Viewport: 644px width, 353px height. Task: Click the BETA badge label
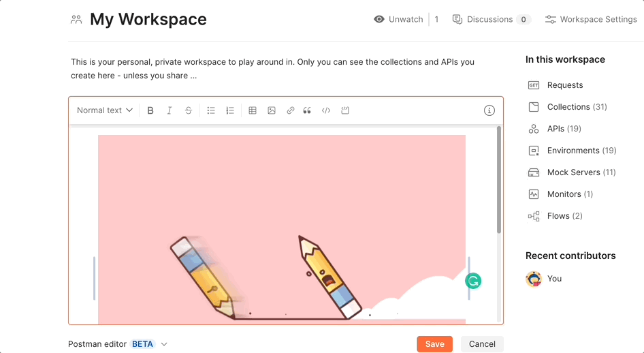click(x=142, y=344)
